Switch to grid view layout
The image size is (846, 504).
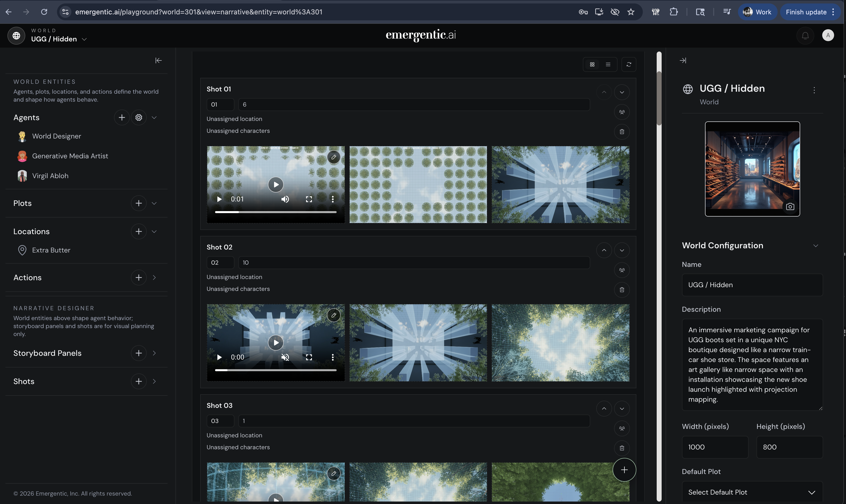592,64
